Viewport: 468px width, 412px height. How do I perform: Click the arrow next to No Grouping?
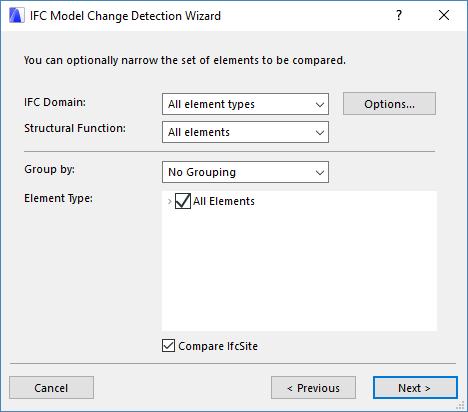tap(320, 172)
